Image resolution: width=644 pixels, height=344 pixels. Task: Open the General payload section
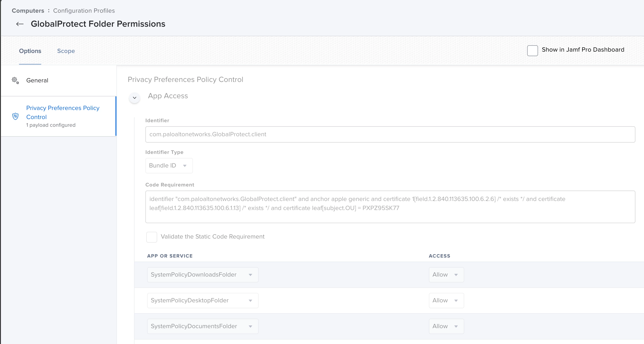click(59, 80)
